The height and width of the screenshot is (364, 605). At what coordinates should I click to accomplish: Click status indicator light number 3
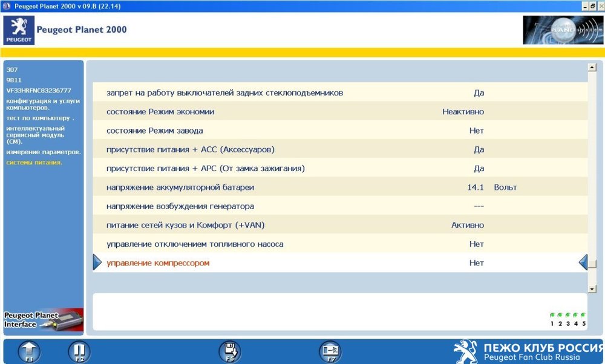tap(567, 315)
